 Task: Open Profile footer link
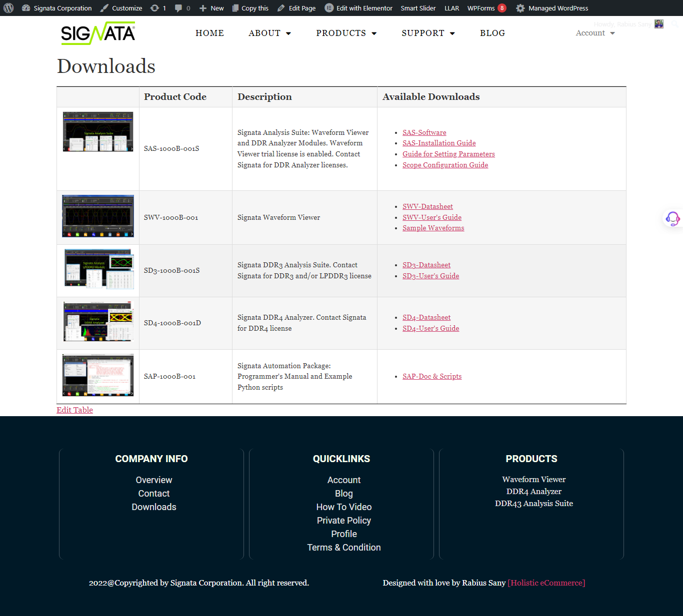pos(344,534)
